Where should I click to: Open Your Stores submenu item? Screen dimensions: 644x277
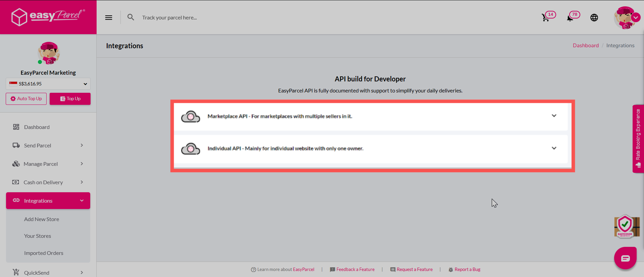pos(38,236)
